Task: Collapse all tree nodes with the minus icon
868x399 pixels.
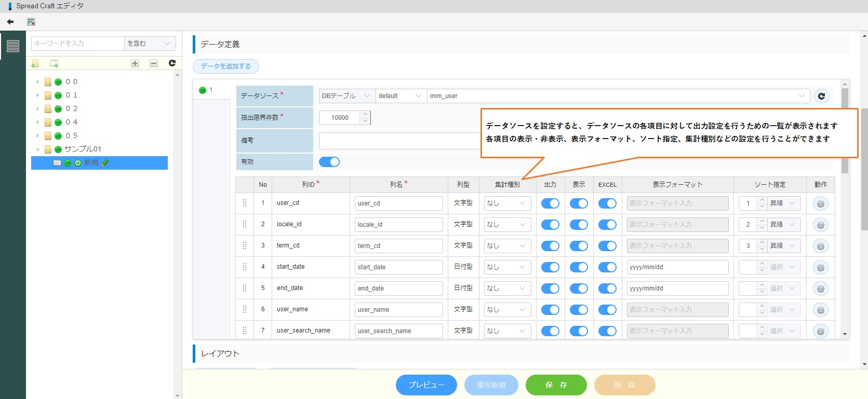Action: [154, 63]
